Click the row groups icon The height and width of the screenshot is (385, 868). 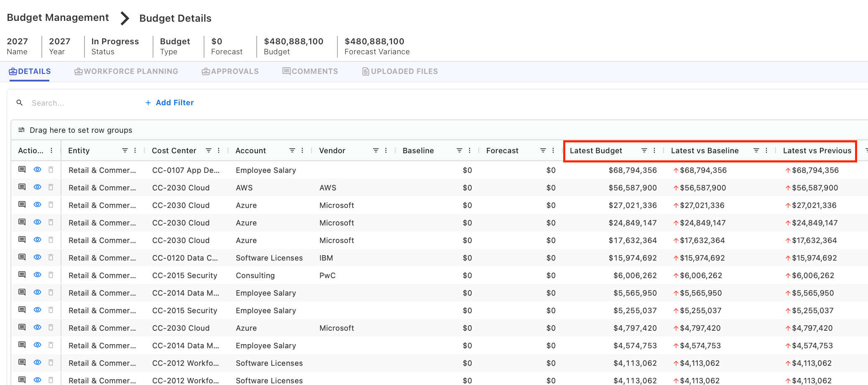coord(21,130)
